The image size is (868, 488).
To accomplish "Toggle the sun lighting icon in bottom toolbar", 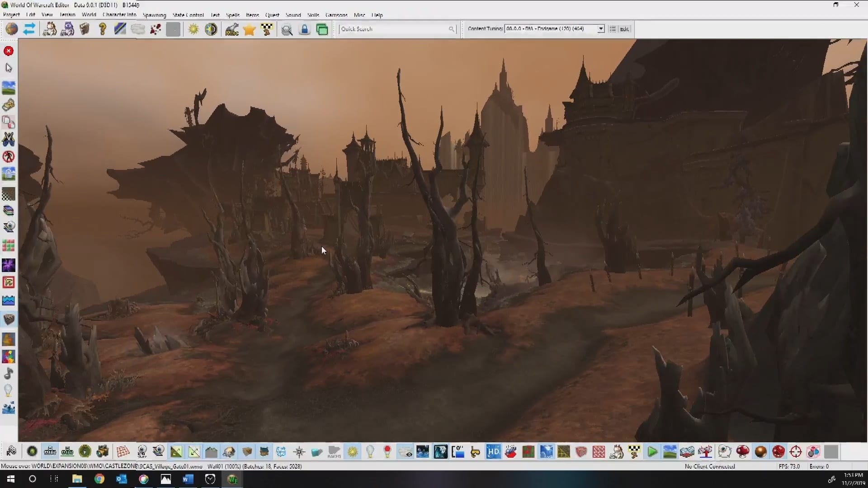I will [353, 451].
